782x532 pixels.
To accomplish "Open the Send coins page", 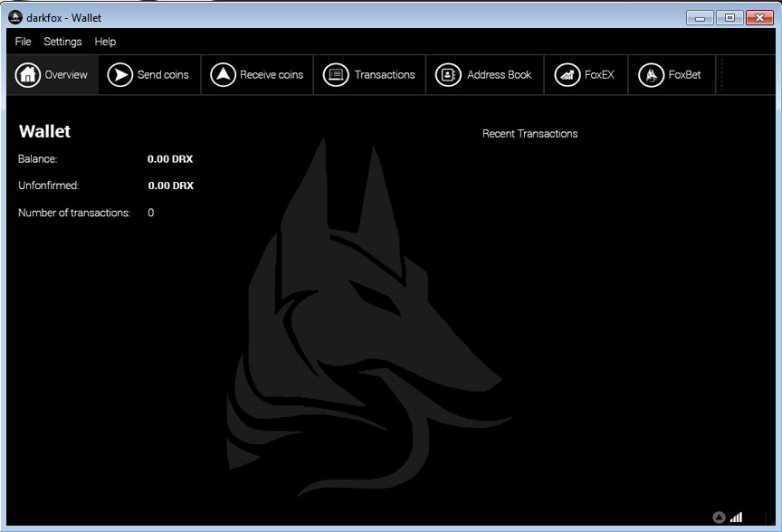I will click(148, 75).
